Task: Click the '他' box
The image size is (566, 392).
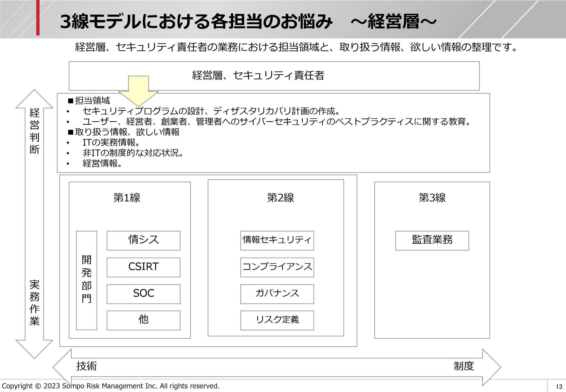Action: [x=143, y=320]
